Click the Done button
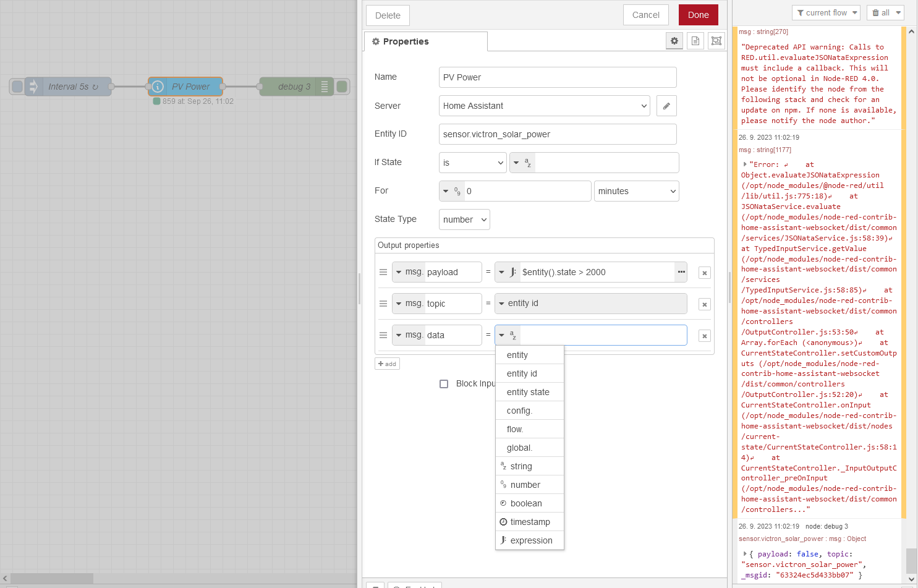Image resolution: width=918 pixels, height=588 pixels. point(698,15)
